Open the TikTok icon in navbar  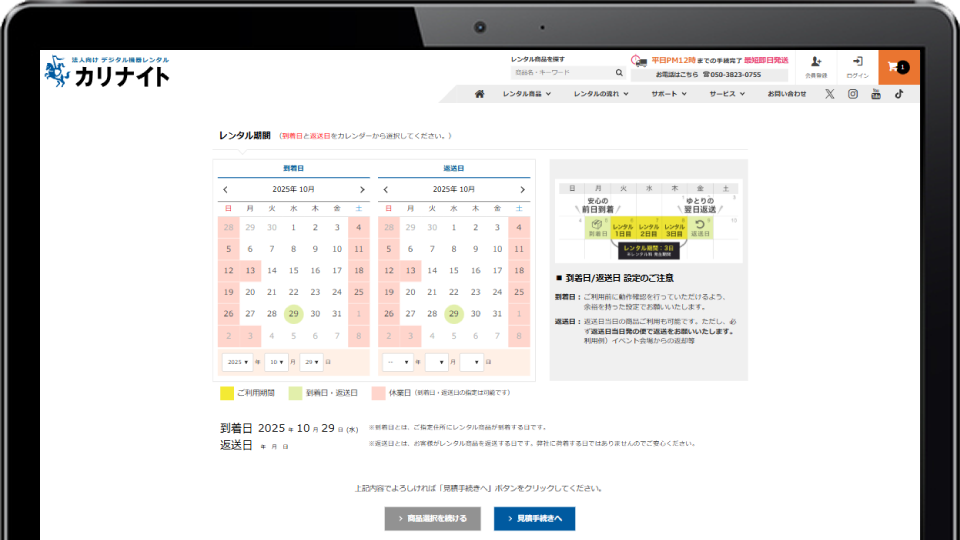click(899, 94)
